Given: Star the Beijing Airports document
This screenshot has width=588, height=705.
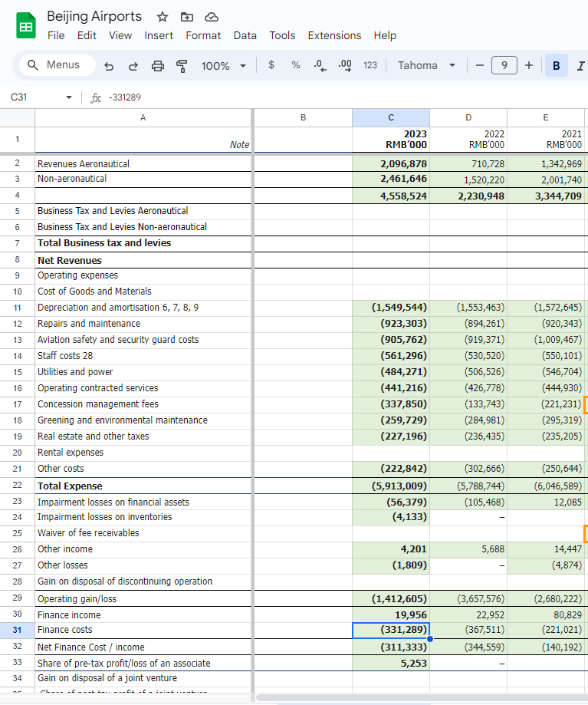Looking at the screenshot, I should 163,17.
